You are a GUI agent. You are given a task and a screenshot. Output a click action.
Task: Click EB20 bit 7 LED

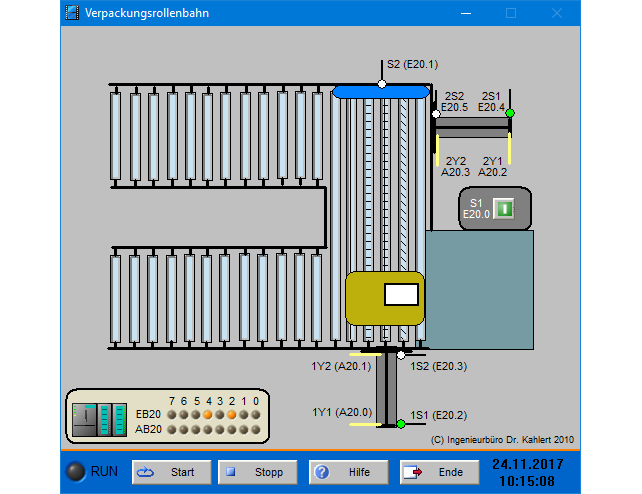[x=172, y=415]
